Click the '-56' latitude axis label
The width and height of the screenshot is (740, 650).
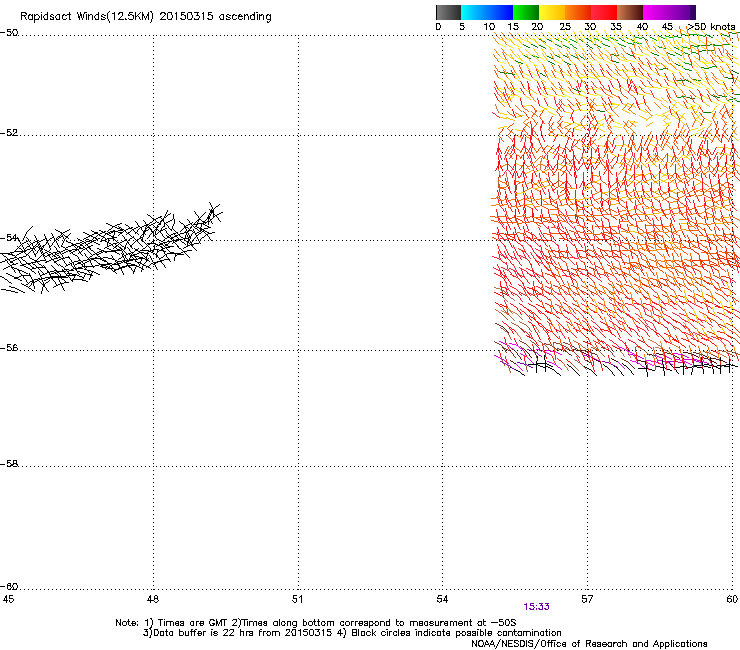click(9, 348)
